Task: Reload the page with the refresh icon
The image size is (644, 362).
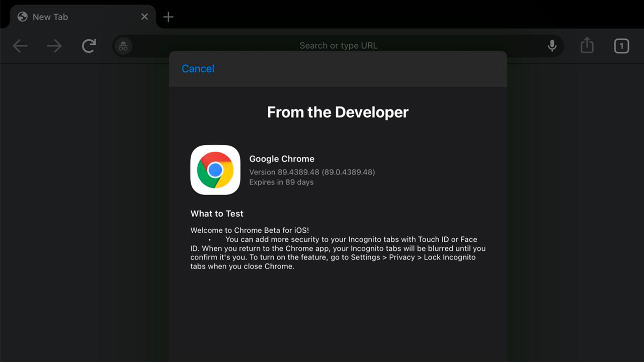Action: [89, 46]
